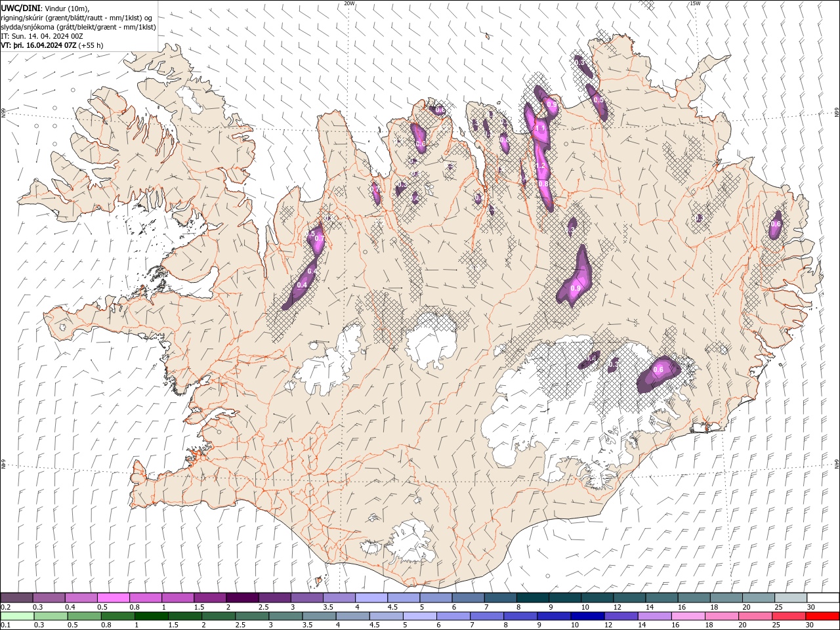This screenshot has height=630, width=840.
Task: Click the '15W' longitude label at top
Action: (695, 3)
